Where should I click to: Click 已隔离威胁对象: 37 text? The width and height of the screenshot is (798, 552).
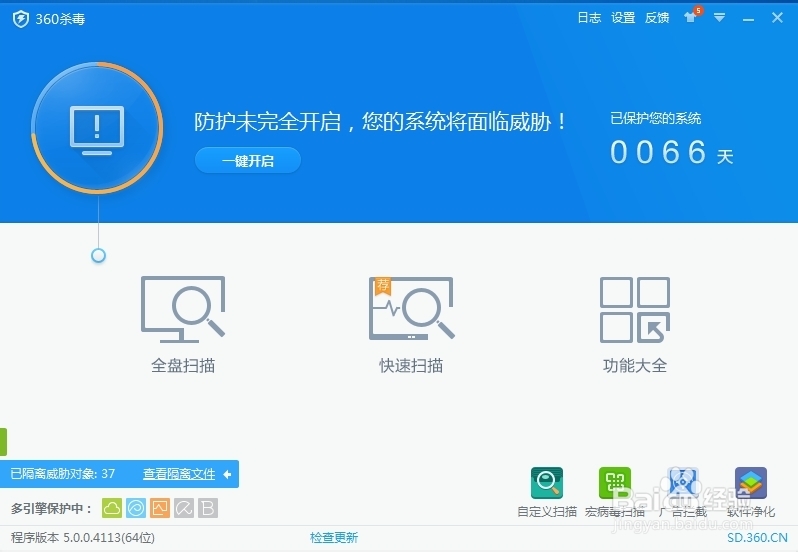pyautogui.click(x=63, y=474)
